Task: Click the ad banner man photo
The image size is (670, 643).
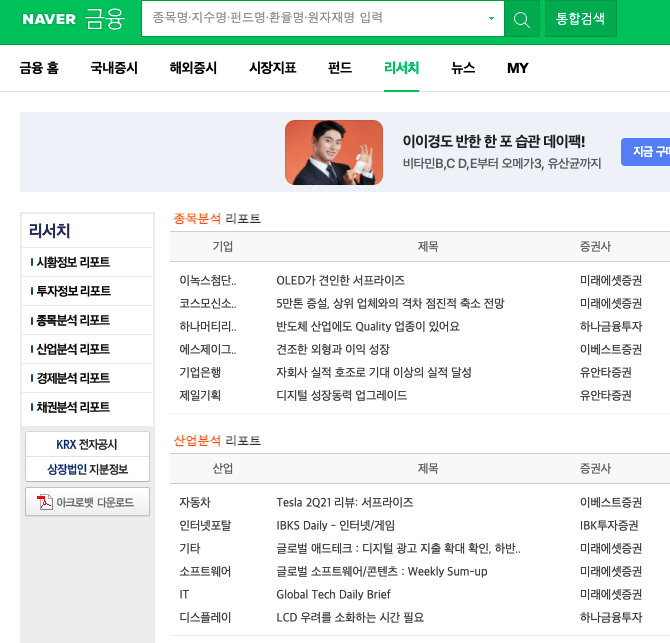Action: click(334, 153)
